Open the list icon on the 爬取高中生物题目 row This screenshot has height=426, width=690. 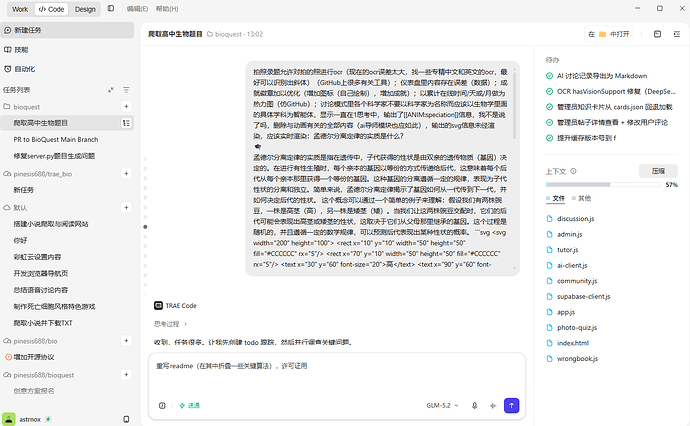click(126, 123)
